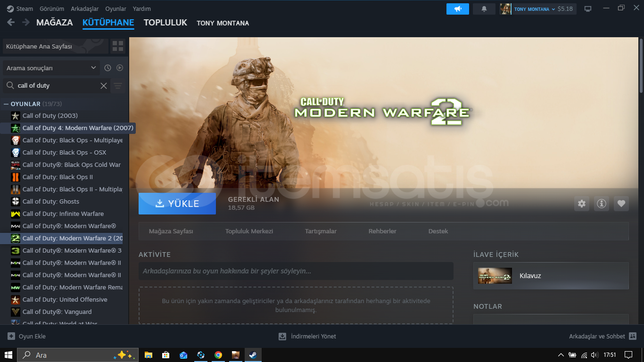The height and width of the screenshot is (362, 644).
Task: Click the game page vertical scrollbar
Action: [641, 66]
